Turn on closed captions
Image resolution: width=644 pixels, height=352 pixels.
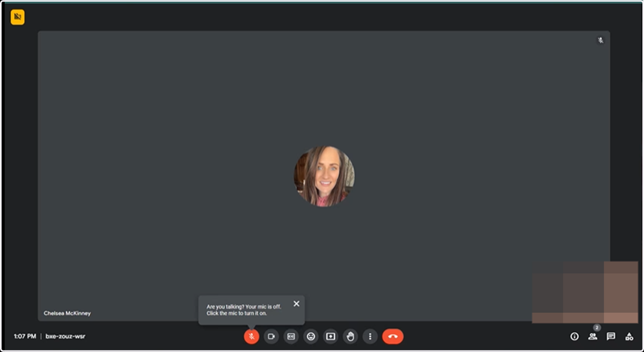click(x=291, y=336)
